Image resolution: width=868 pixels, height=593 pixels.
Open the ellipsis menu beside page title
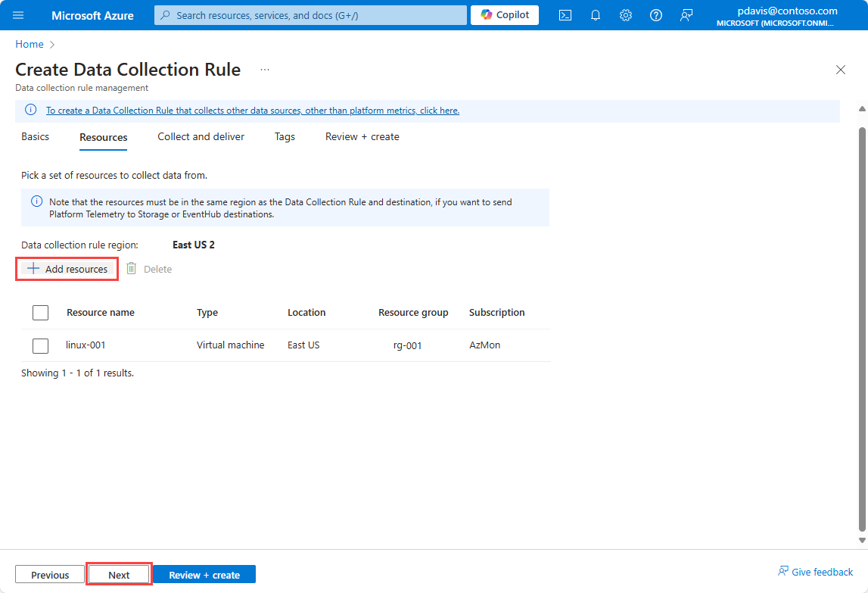click(x=265, y=70)
